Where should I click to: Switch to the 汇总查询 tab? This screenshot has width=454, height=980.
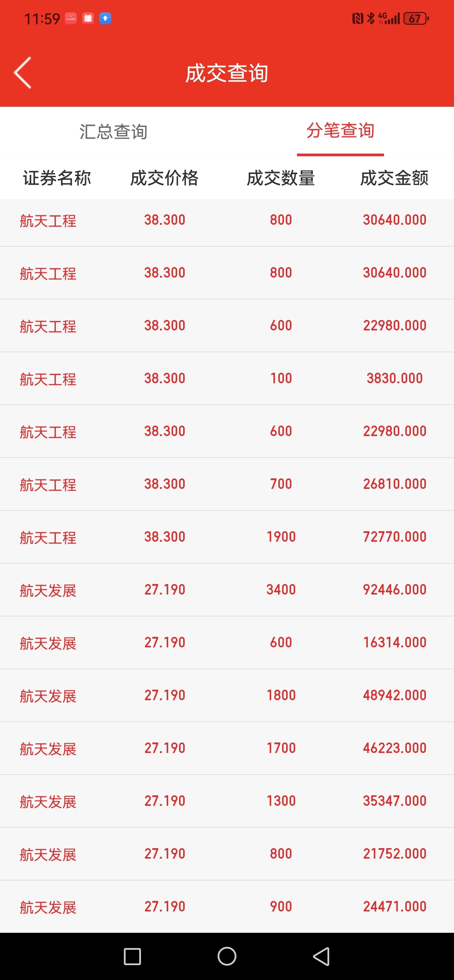click(x=113, y=131)
